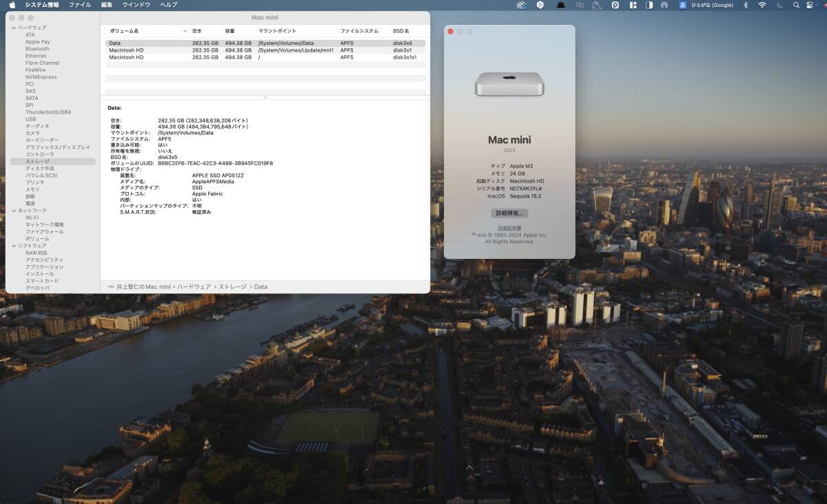Select オーディオ in the sidebar
The image size is (827, 504).
(x=37, y=126)
